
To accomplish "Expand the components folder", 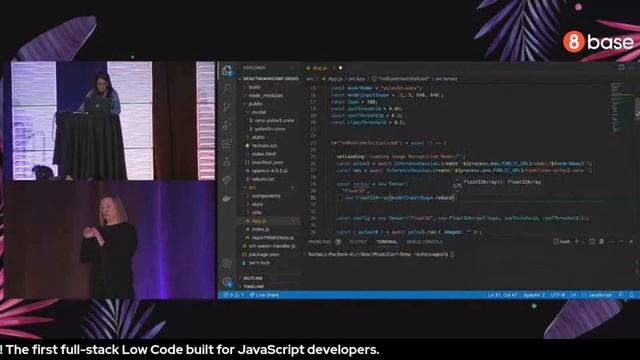I will 266,196.
